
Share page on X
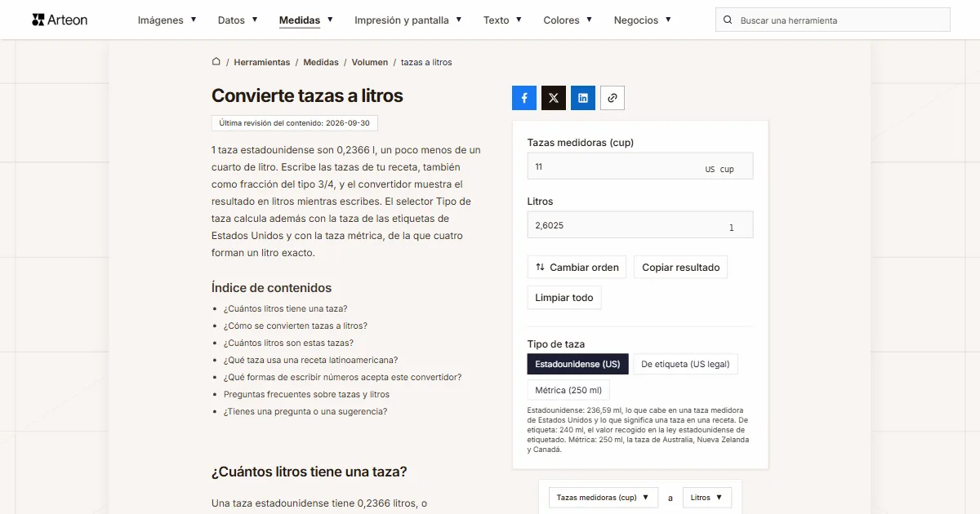click(554, 98)
